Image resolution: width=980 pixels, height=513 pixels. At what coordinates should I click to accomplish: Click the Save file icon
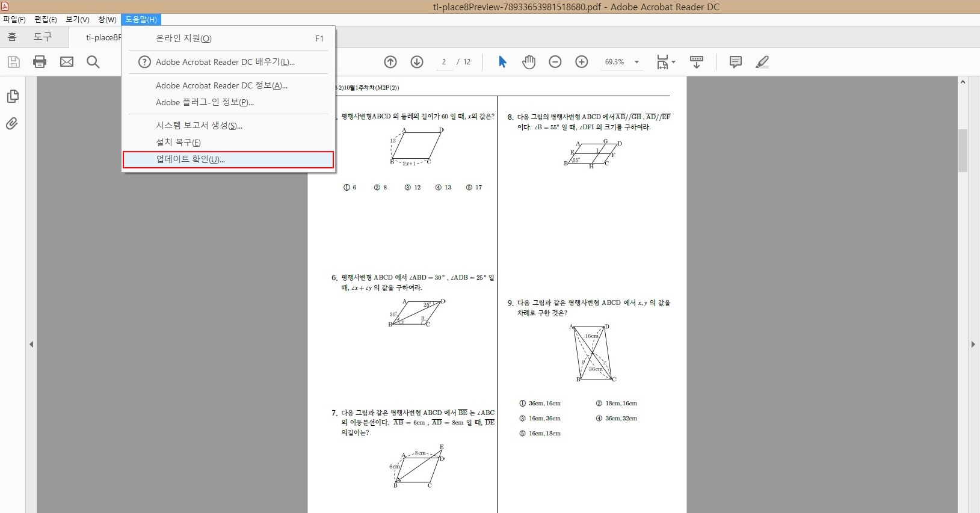tap(14, 62)
